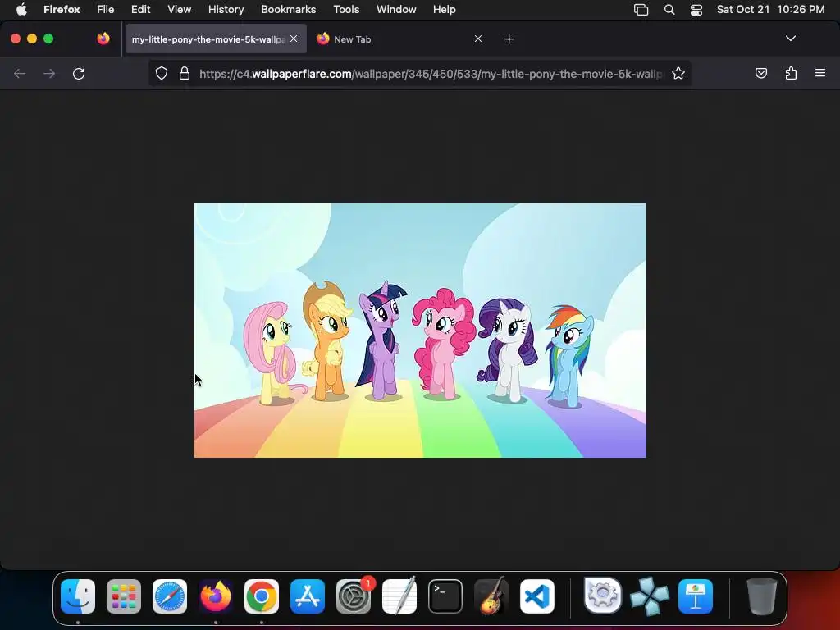Viewport: 840px width, 630px height.
Task: Open the Tools menu
Action: [346, 9]
